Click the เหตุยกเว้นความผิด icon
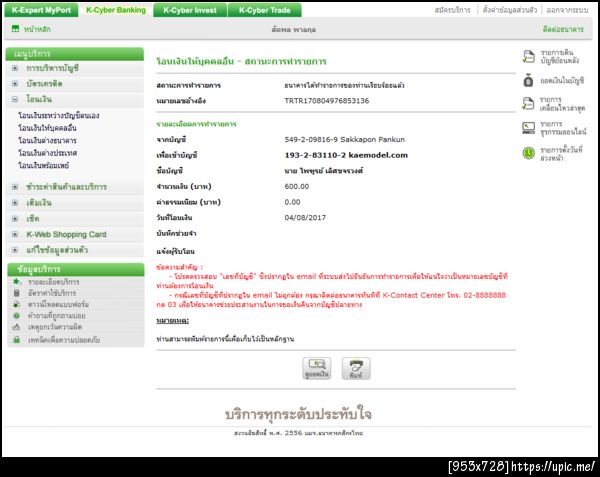This screenshot has height=477, width=600. pyautogui.click(x=16, y=327)
